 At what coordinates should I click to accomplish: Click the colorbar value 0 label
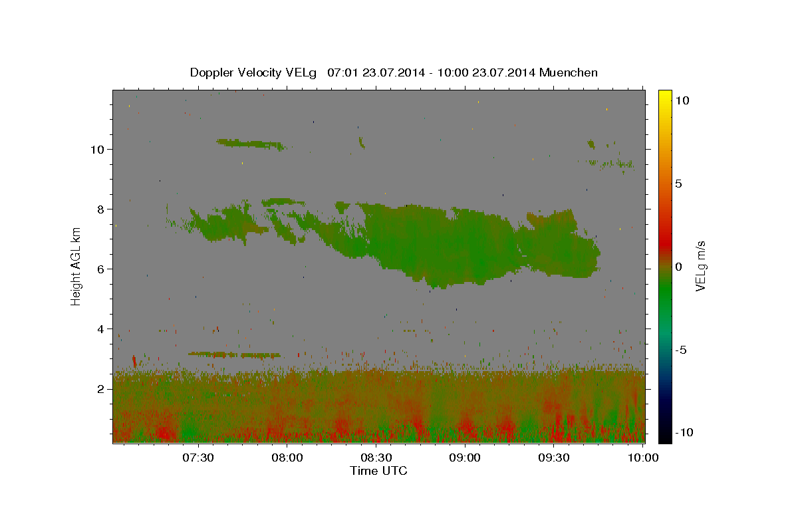(x=678, y=267)
